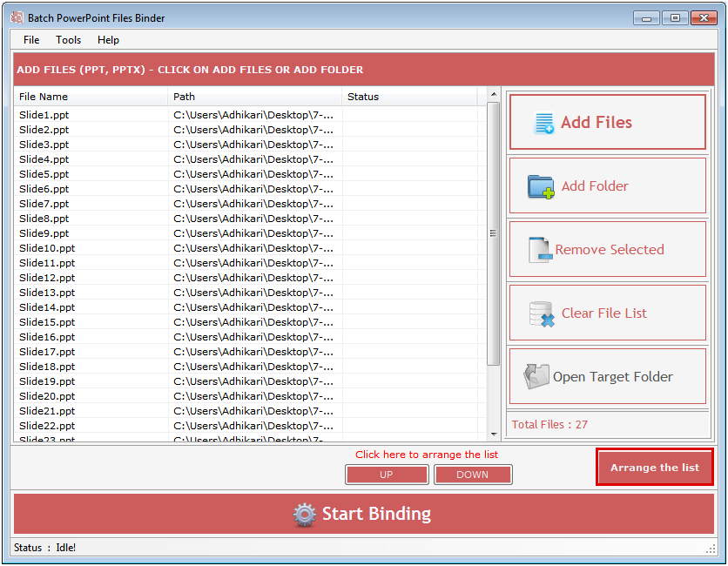Open the Help menu
The width and height of the screenshot is (728, 566).
[108, 40]
